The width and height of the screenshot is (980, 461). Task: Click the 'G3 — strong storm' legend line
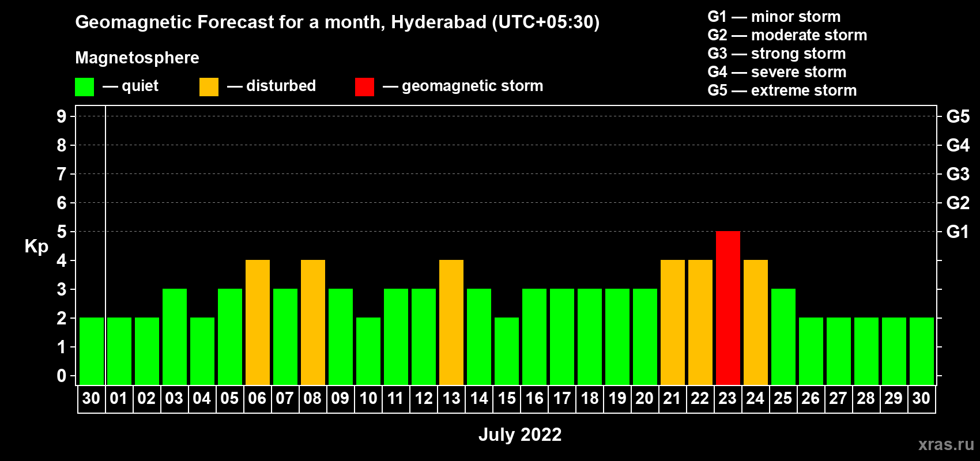pyautogui.click(x=777, y=54)
